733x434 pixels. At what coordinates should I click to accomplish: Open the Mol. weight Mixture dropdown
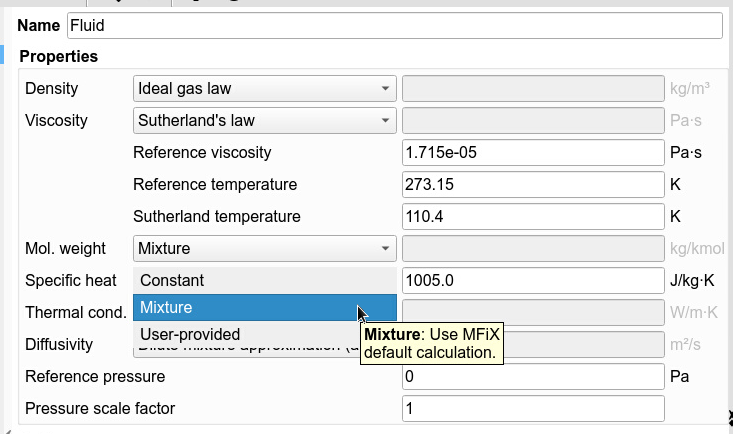[264, 248]
